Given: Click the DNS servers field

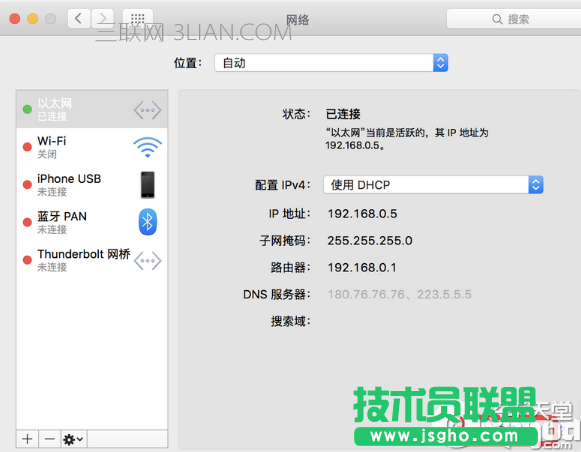Looking at the screenshot, I should coord(399,295).
